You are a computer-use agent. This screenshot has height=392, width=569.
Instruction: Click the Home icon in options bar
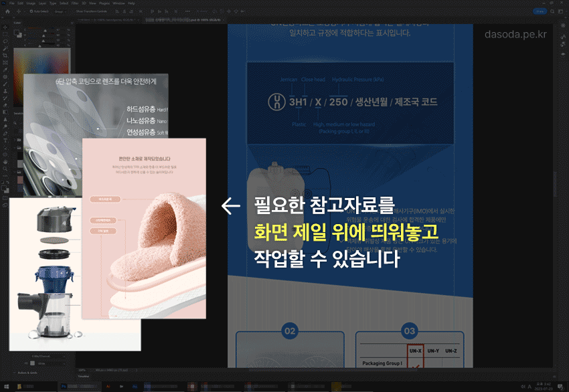tap(7, 11)
